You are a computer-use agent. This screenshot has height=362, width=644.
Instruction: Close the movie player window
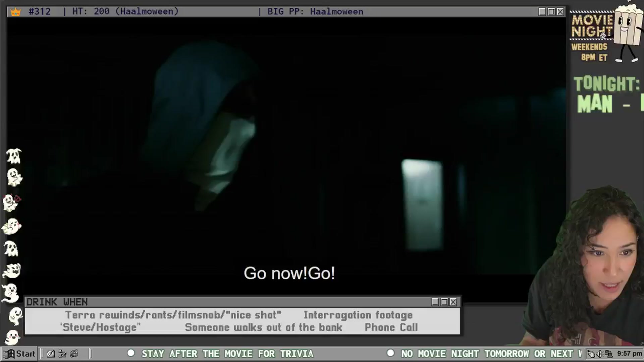point(560,12)
